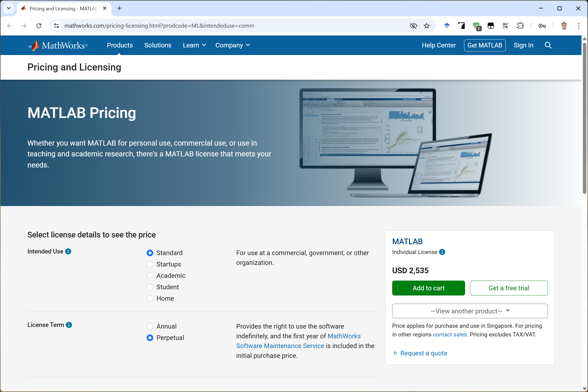Click the scrollbar down arrow

click(584, 389)
